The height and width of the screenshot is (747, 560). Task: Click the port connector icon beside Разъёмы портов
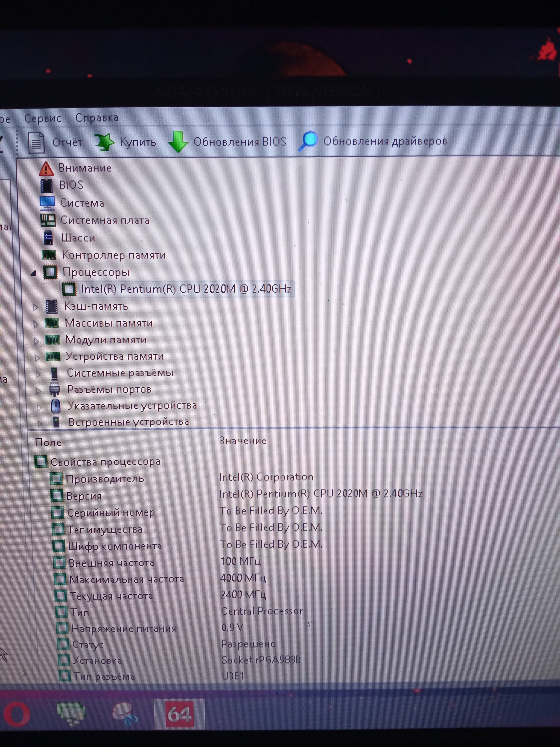55,390
